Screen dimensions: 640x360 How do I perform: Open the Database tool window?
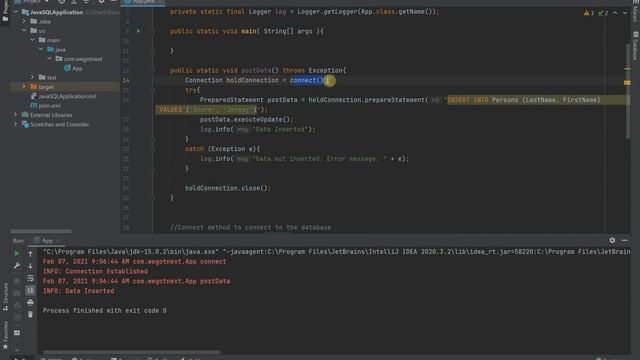click(636, 46)
